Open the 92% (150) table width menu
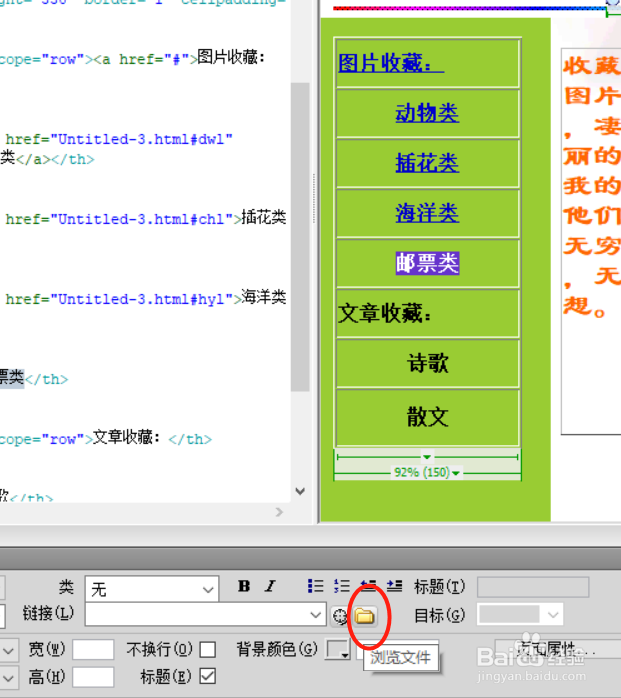Viewport: 621px width, 698px height. click(x=426, y=472)
